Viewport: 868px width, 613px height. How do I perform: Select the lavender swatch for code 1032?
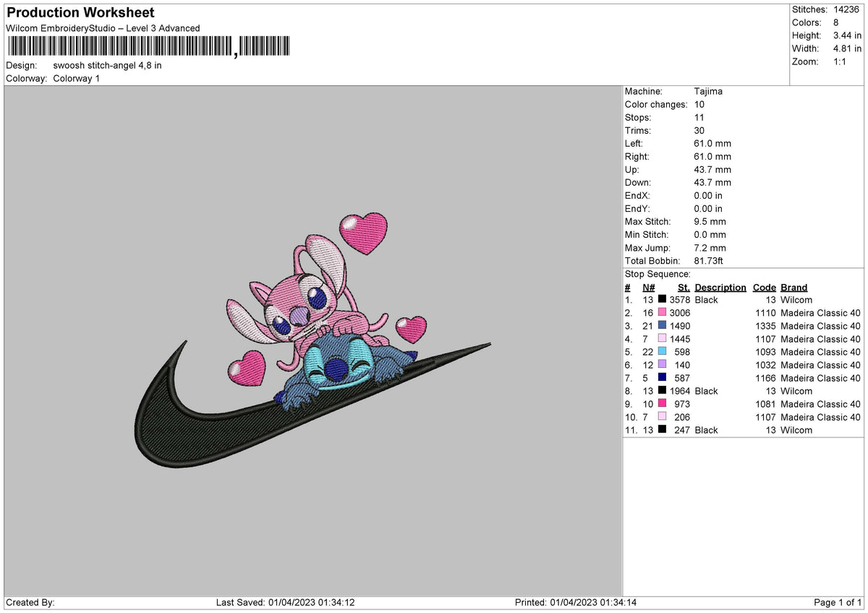coord(663,365)
